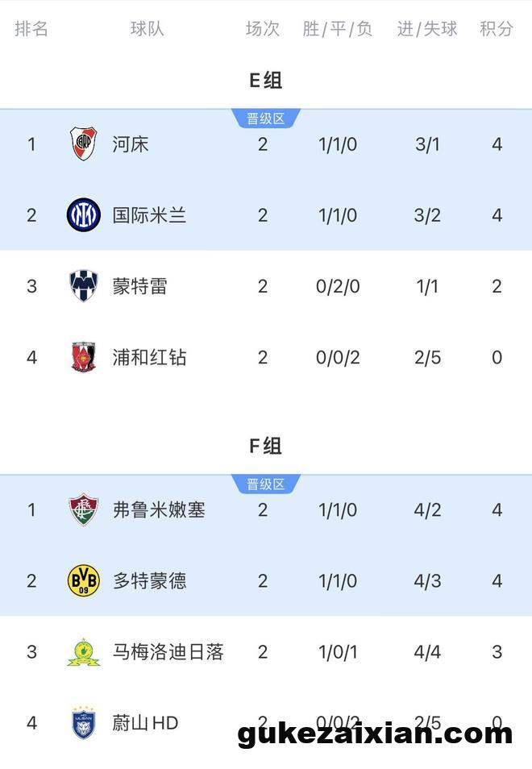Screen dimensions: 532x769
Task: Click the 排名 column header
Action: [31, 28]
